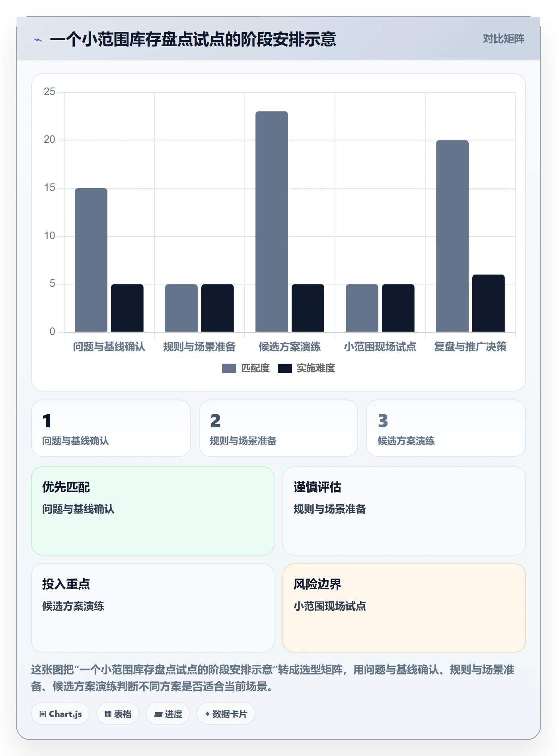Click the Chart.js tag chip
557x756 pixels.
click(60, 714)
